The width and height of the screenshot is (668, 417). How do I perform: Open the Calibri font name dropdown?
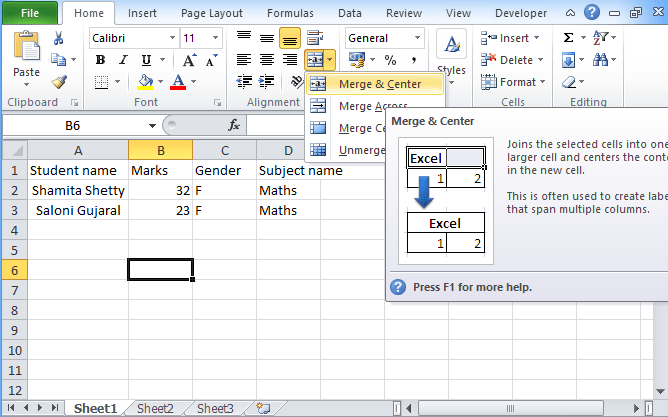172,38
